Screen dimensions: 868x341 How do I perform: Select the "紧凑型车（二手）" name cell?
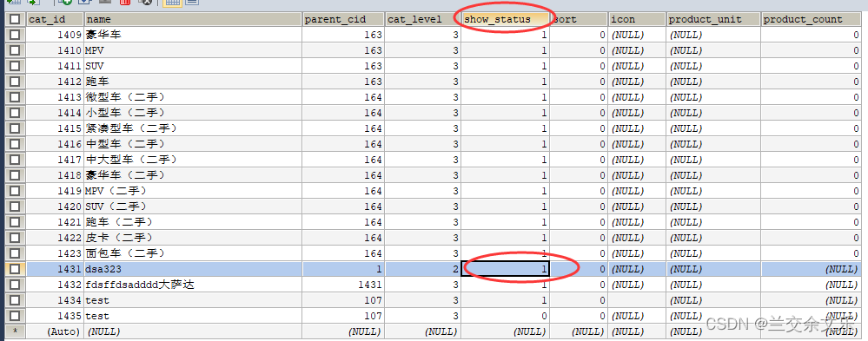193,128
